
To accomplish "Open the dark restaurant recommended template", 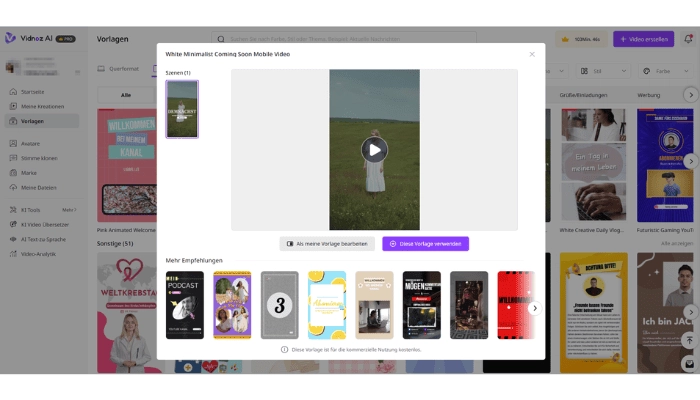I will click(469, 305).
